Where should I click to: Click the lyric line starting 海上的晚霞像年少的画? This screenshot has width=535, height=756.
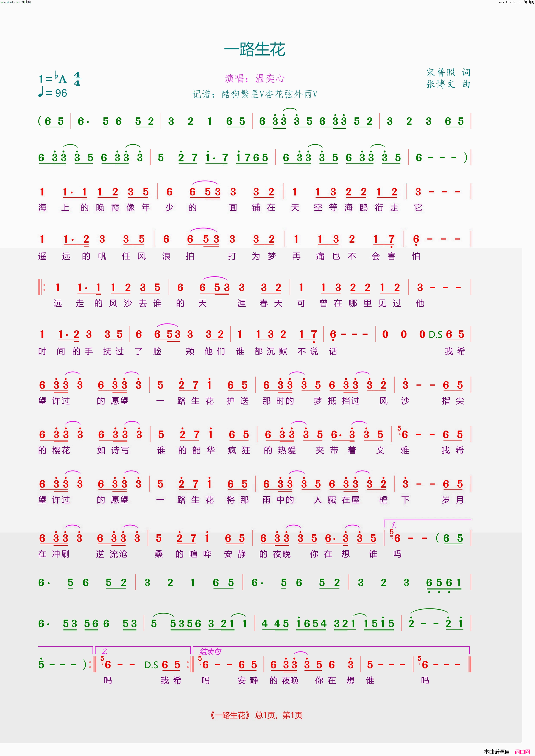coord(230,208)
